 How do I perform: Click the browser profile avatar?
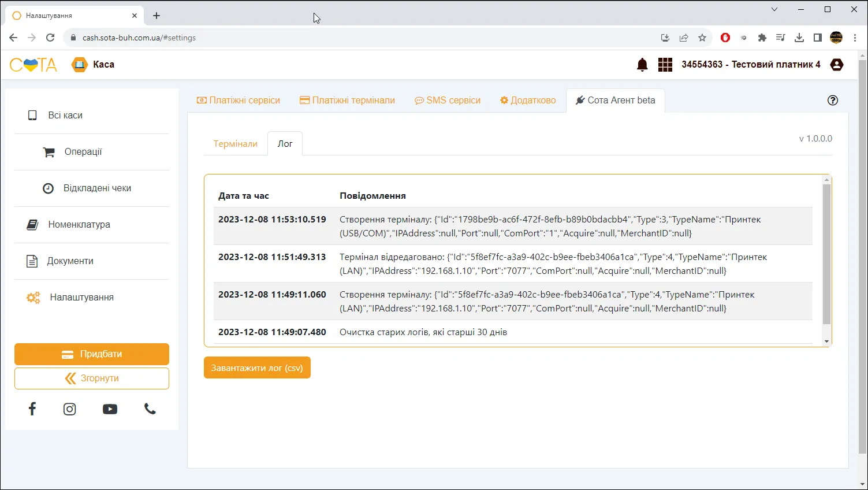click(836, 38)
